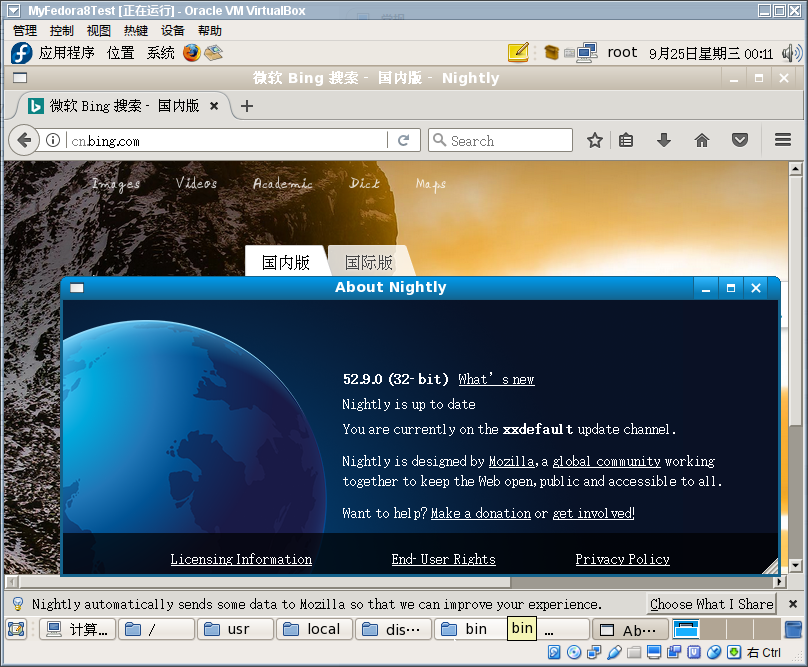Open the package updater box icon

551,53
